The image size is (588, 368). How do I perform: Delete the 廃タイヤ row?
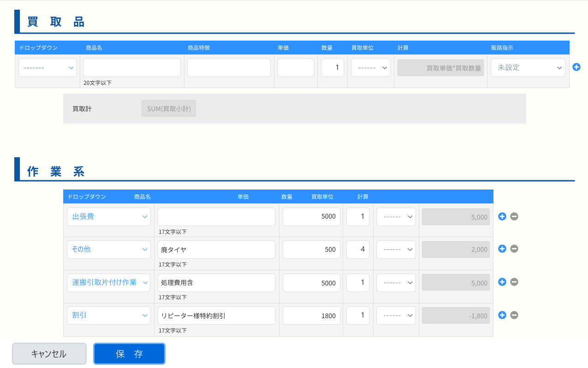[x=514, y=249]
